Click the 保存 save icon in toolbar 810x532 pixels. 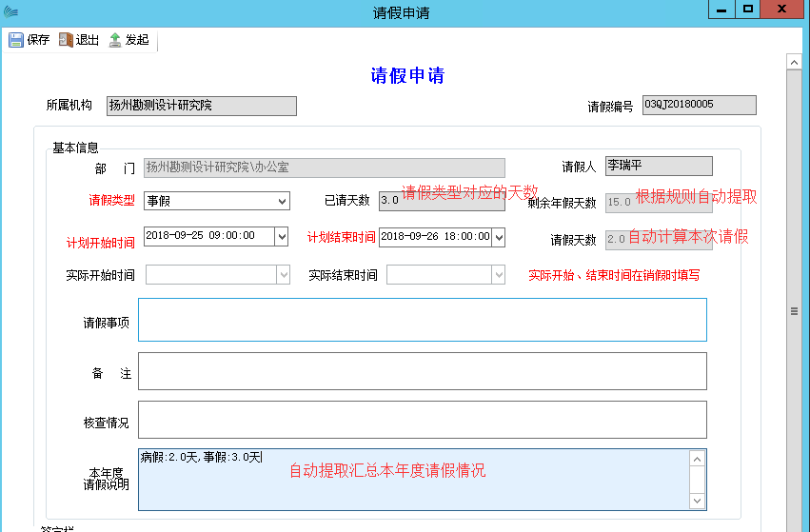16,40
